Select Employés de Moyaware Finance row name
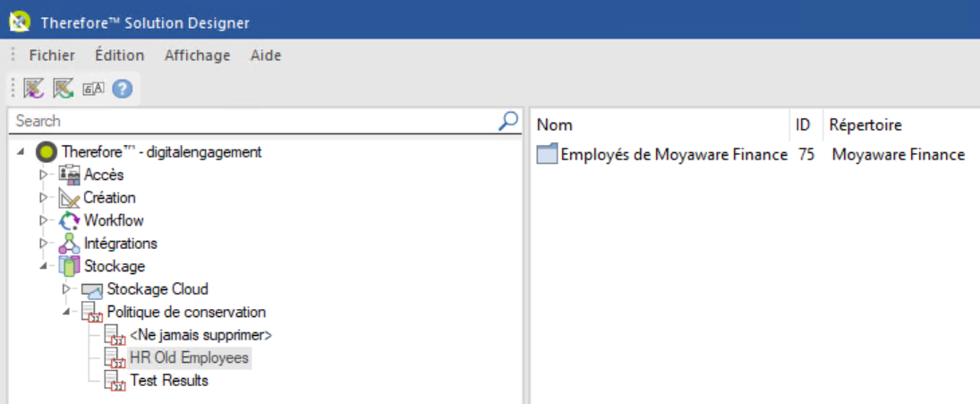 click(675, 154)
